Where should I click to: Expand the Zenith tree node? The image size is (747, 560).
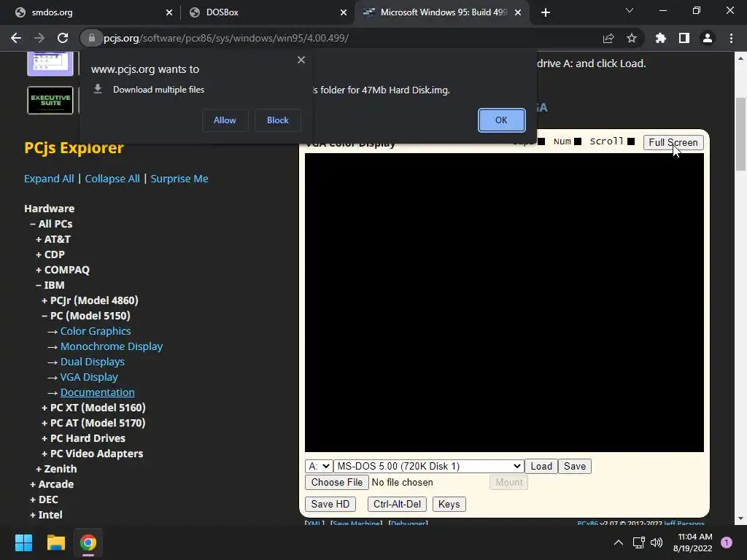[56, 469]
